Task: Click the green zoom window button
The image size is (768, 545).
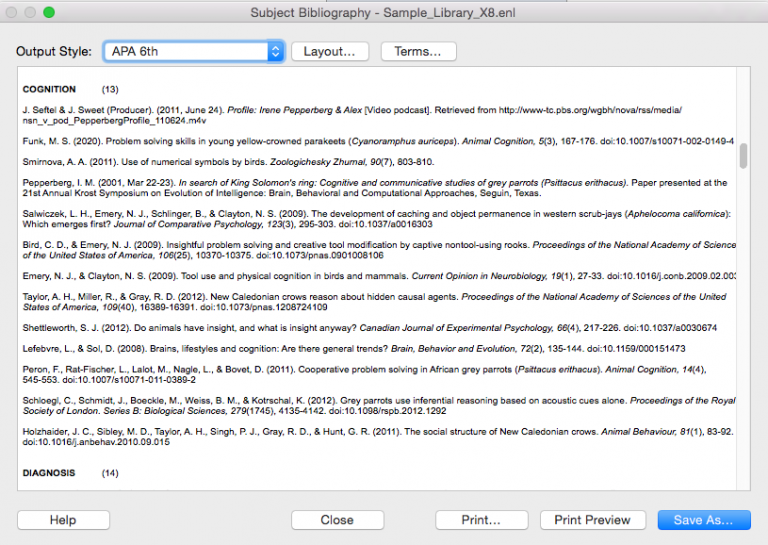Action: [x=49, y=11]
